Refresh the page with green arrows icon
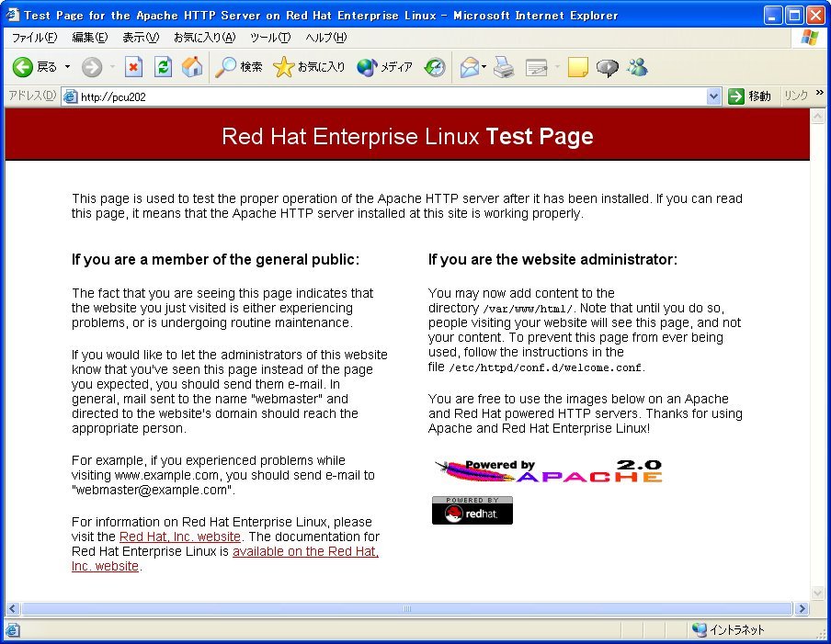Screen dimensions: 831x644 163,67
